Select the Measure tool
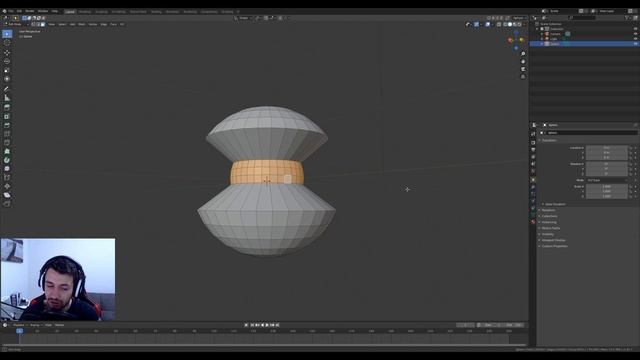 pos(7,98)
